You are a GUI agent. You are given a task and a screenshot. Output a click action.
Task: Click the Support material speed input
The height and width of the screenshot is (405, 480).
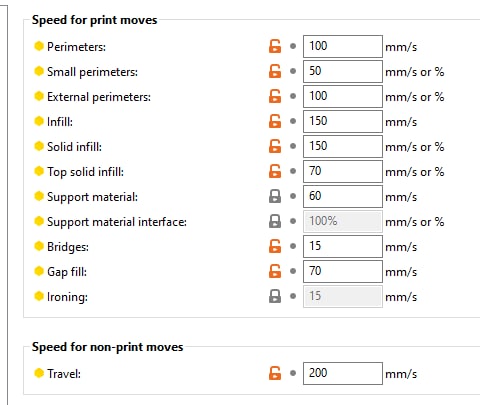click(343, 196)
